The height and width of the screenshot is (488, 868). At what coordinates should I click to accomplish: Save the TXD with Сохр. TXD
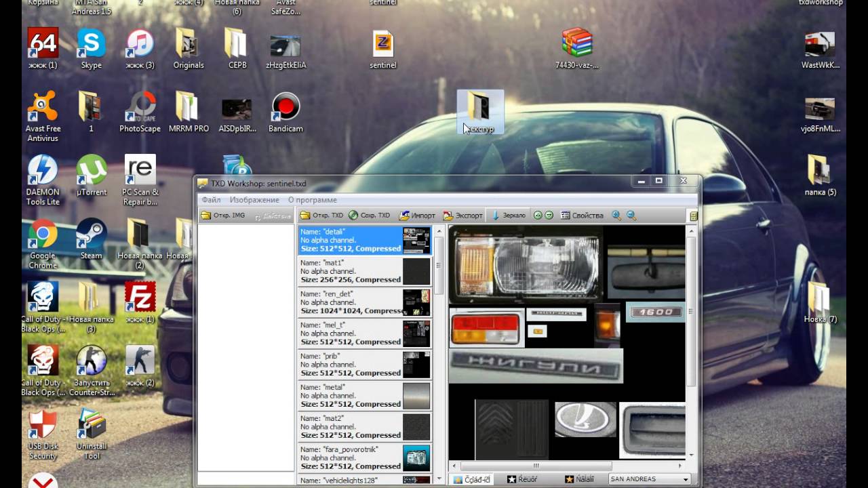pyautogui.click(x=370, y=216)
